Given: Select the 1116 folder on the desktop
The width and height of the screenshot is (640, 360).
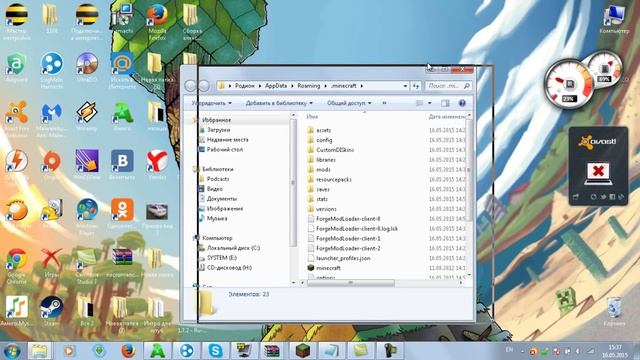Looking at the screenshot, I should (x=52, y=18).
